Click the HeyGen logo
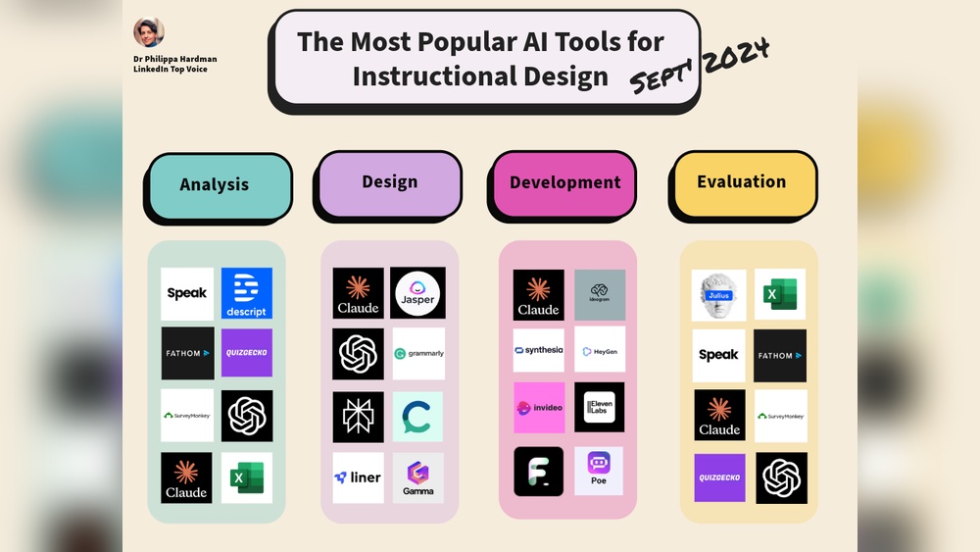 600,350
